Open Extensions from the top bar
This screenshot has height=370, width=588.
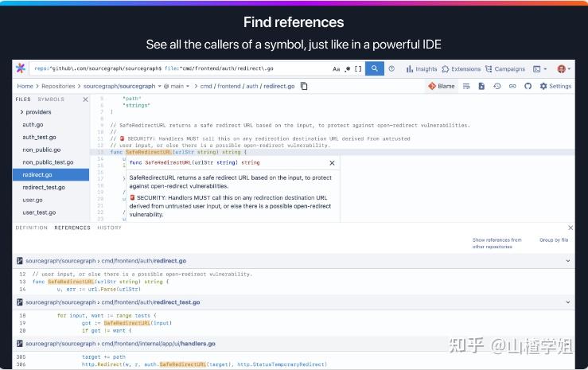coord(461,69)
